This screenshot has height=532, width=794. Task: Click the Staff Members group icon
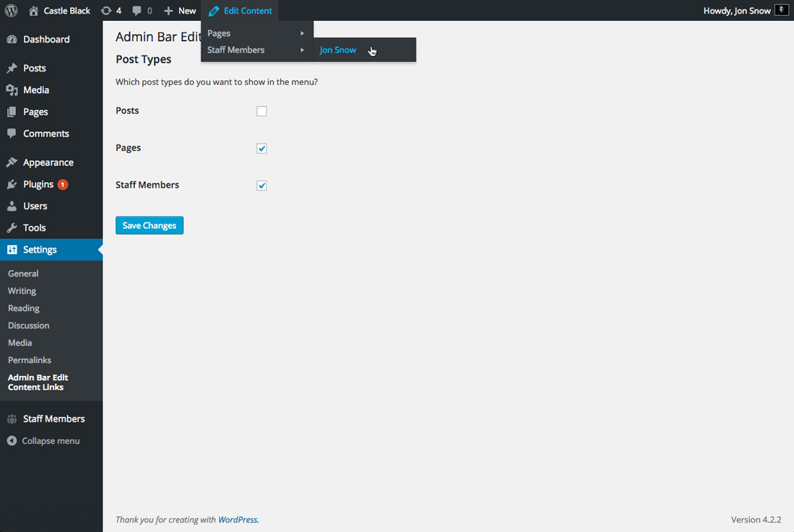tap(12, 419)
